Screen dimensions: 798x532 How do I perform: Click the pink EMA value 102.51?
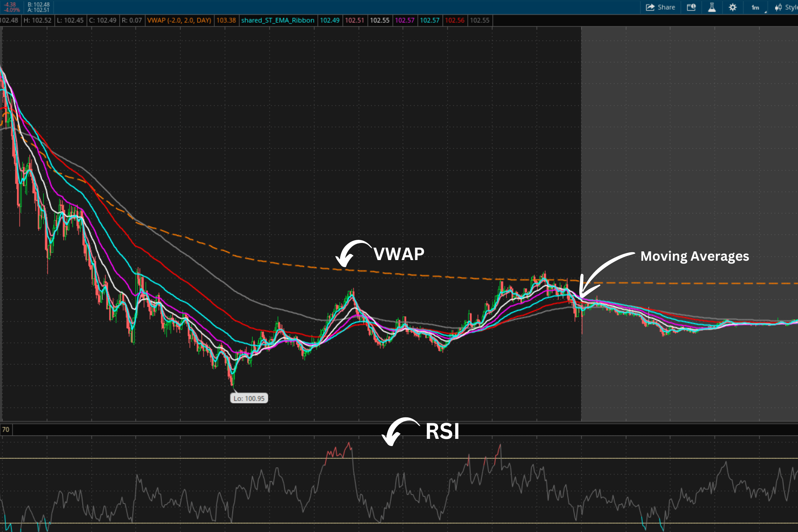tap(354, 20)
